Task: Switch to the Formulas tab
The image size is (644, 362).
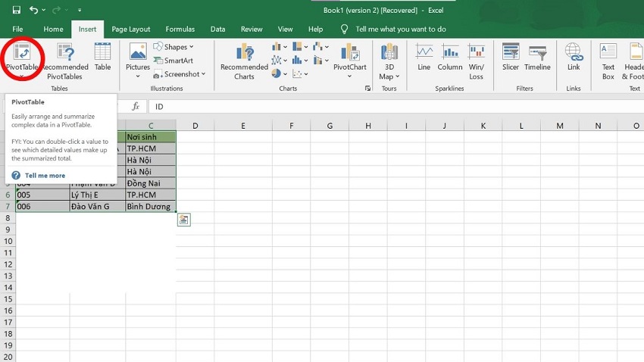Action: tap(180, 29)
